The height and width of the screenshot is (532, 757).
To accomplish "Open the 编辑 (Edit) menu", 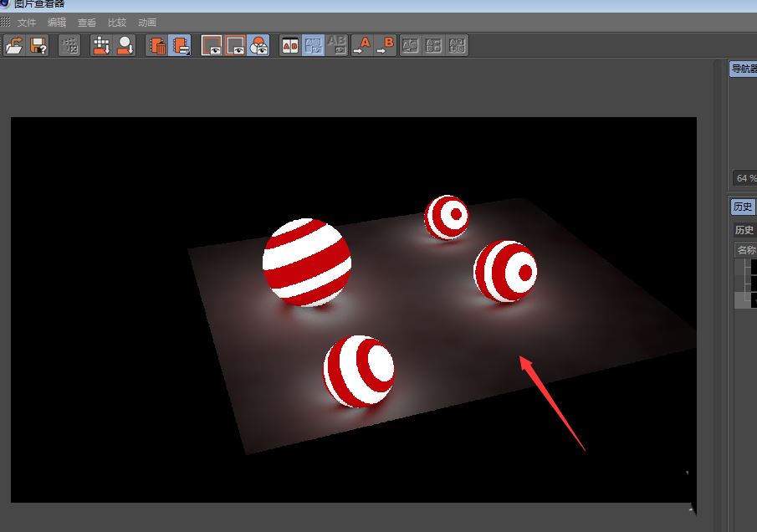I will (x=57, y=23).
